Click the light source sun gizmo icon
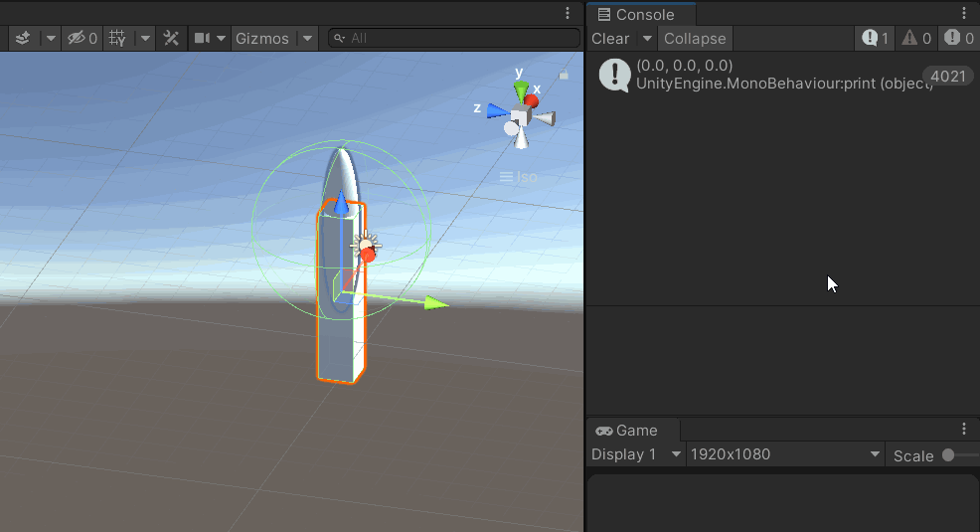Image resolution: width=980 pixels, height=532 pixels. pos(366,245)
